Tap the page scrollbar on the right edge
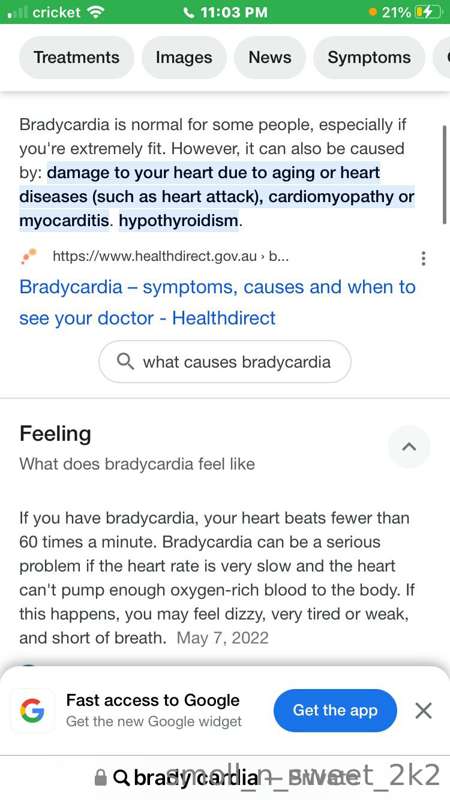450x800 pixels. [x=444, y=173]
